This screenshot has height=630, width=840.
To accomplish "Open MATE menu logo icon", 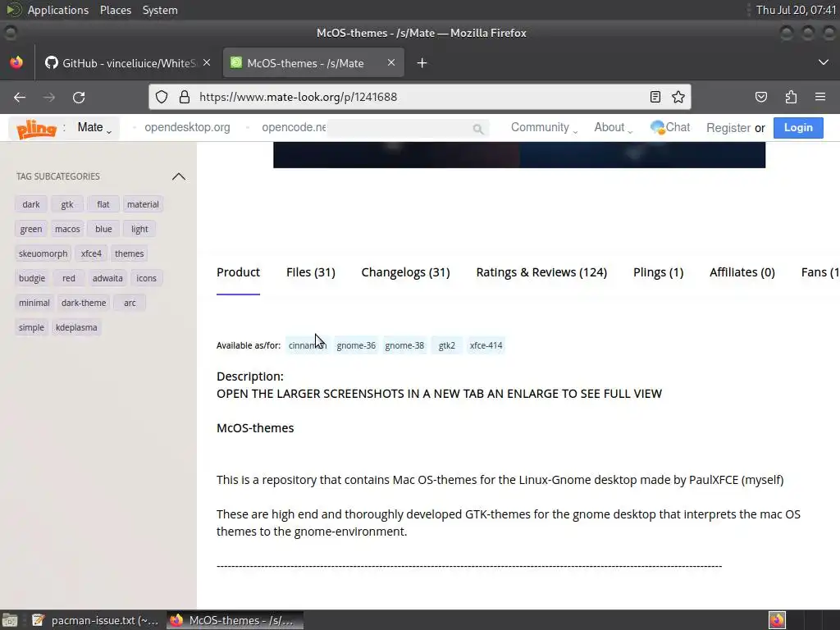I will 13,10.
